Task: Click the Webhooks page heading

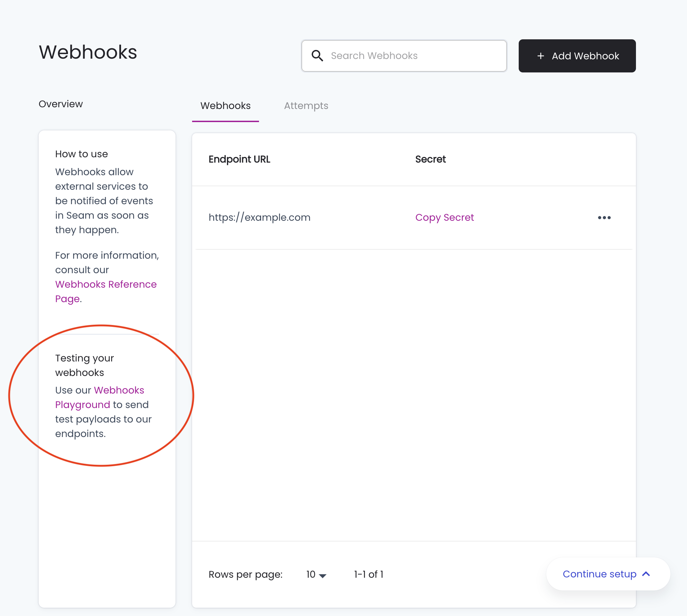Action: tap(88, 52)
